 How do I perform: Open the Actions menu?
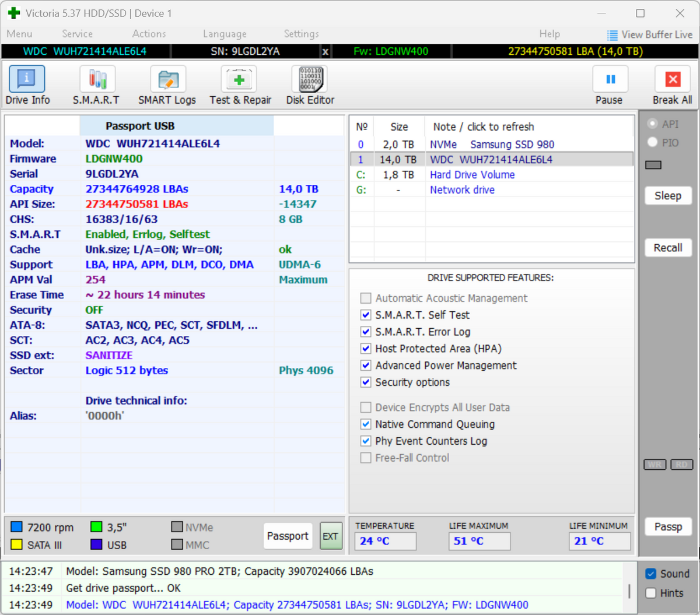pyautogui.click(x=149, y=34)
